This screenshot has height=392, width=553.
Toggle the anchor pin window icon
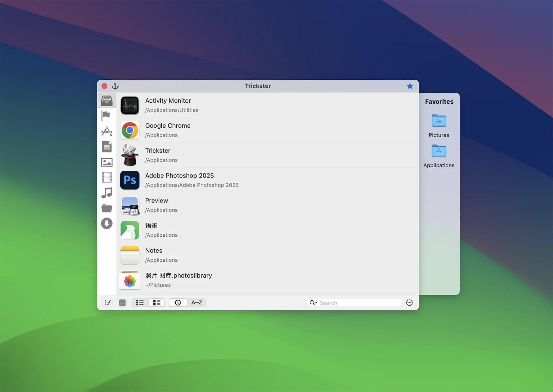(x=115, y=86)
